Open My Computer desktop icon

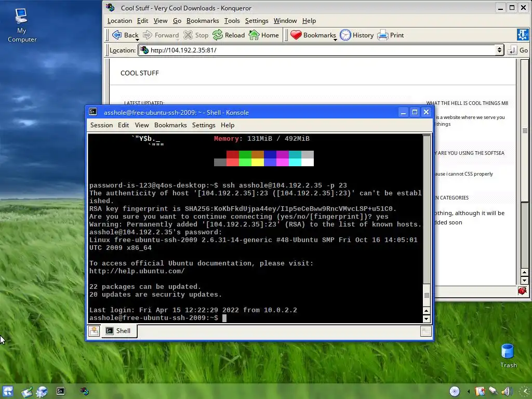pos(22,25)
